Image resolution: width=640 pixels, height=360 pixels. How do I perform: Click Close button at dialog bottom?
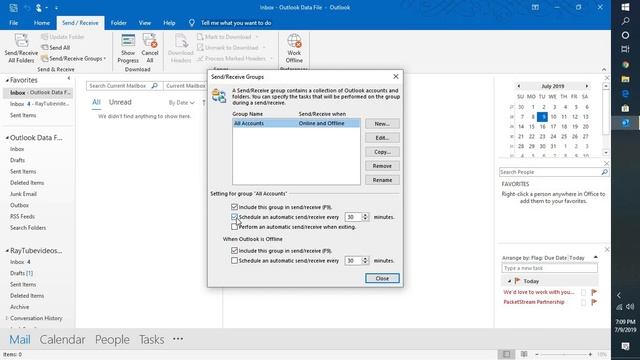pos(382,278)
